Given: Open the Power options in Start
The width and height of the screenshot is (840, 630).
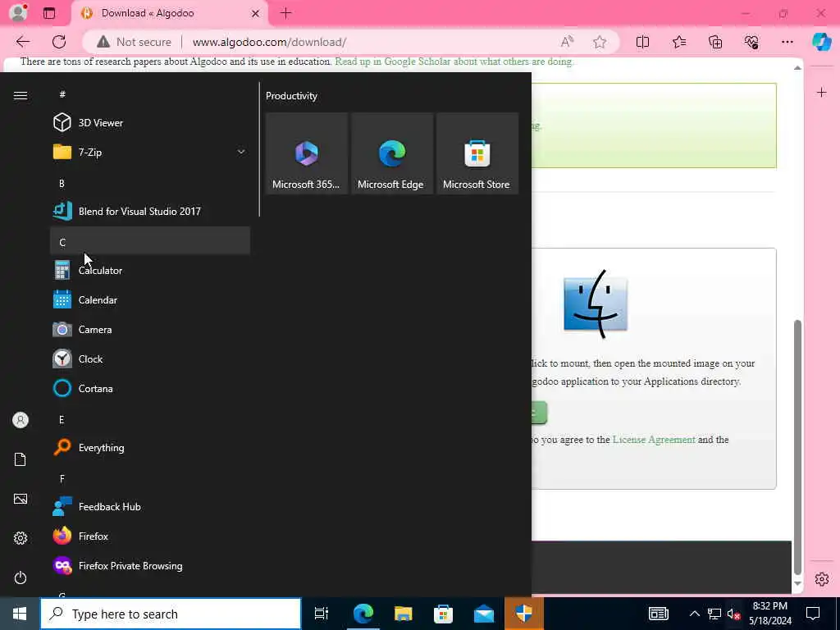Looking at the screenshot, I should [21, 577].
